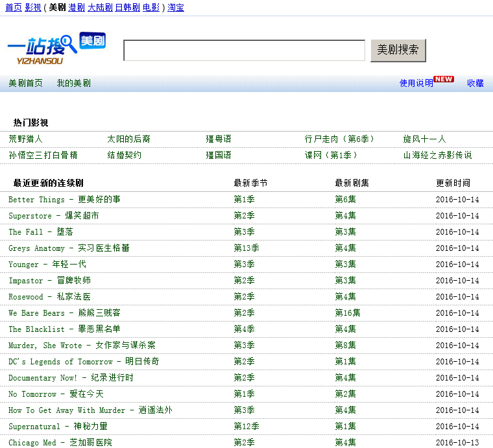Open Younger - 年轻一代
Image resolution: width=493 pixels, height=448 pixels.
[47, 265]
